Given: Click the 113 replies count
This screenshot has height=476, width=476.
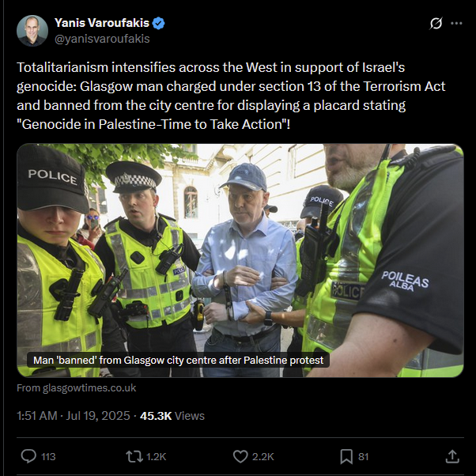Looking at the screenshot, I should pos(48,456).
